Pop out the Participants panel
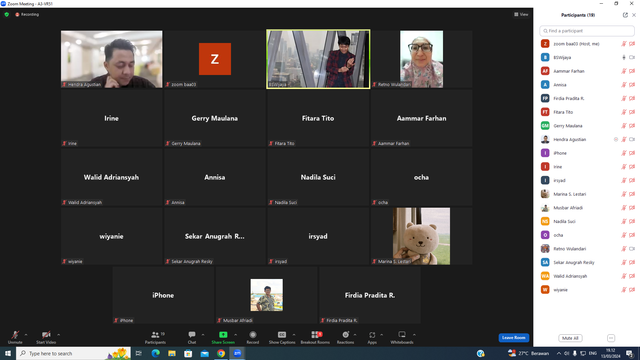Screen dimensions: 640x360 (x=625, y=15)
